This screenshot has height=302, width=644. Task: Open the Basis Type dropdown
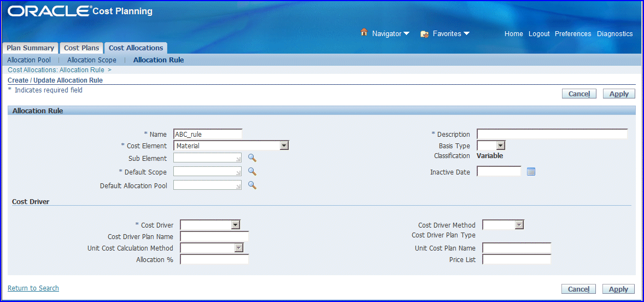pos(491,146)
